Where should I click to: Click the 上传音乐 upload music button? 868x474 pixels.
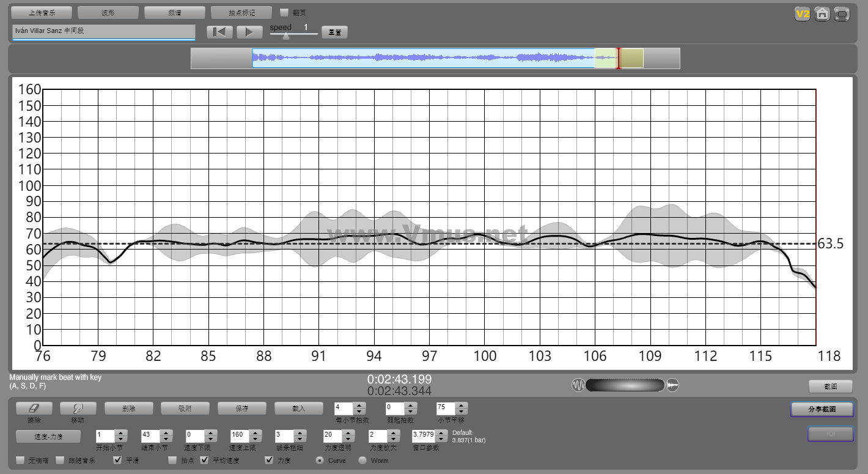pyautogui.click(x=42, y=12)
